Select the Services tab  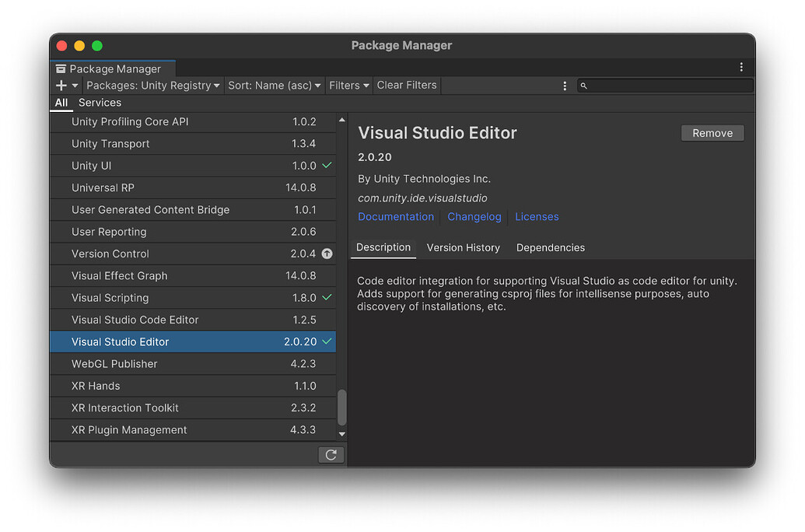(x=100, y=102)
